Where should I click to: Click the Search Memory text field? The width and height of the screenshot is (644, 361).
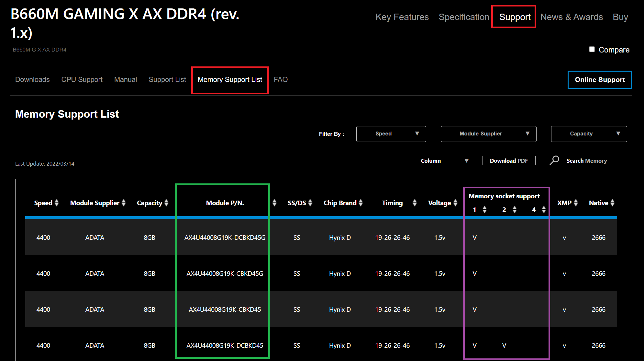[586, 161]
